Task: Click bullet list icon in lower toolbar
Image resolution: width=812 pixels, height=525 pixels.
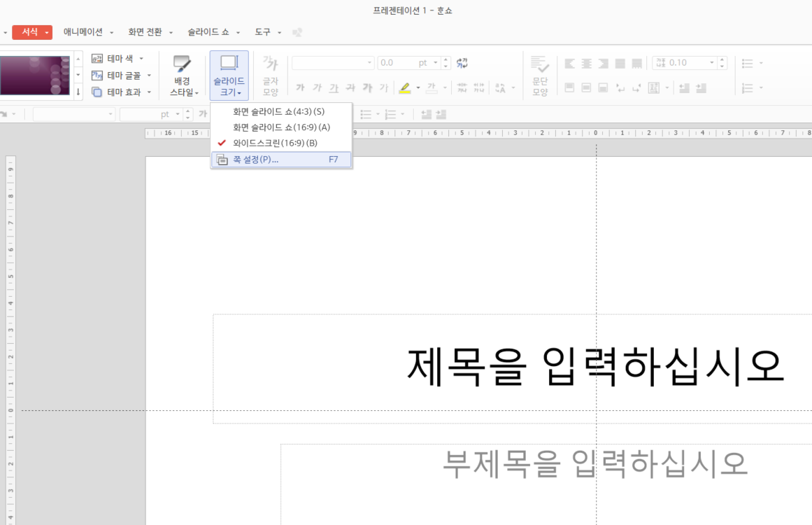Action: (x=366, y=115)
